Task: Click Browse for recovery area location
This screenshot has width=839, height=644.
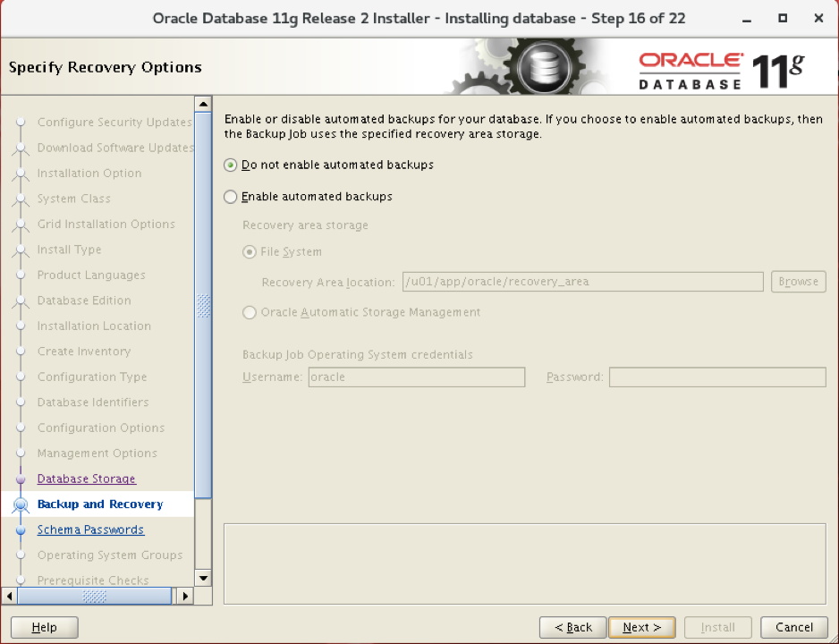Action: coord(797,281)
